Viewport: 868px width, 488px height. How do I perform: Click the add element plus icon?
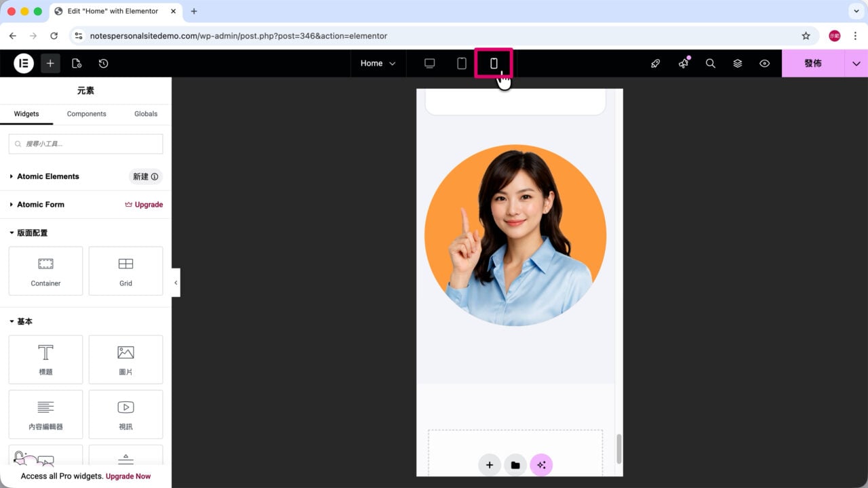(x=50, y=63)
